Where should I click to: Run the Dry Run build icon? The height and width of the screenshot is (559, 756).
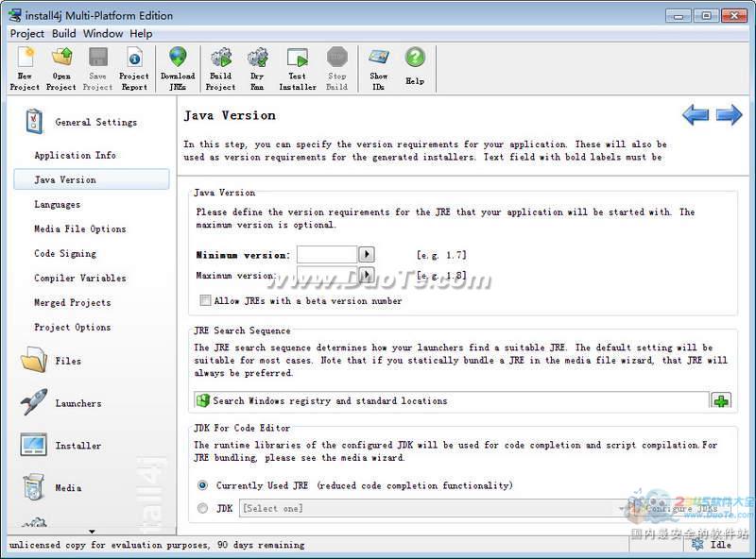257,68
